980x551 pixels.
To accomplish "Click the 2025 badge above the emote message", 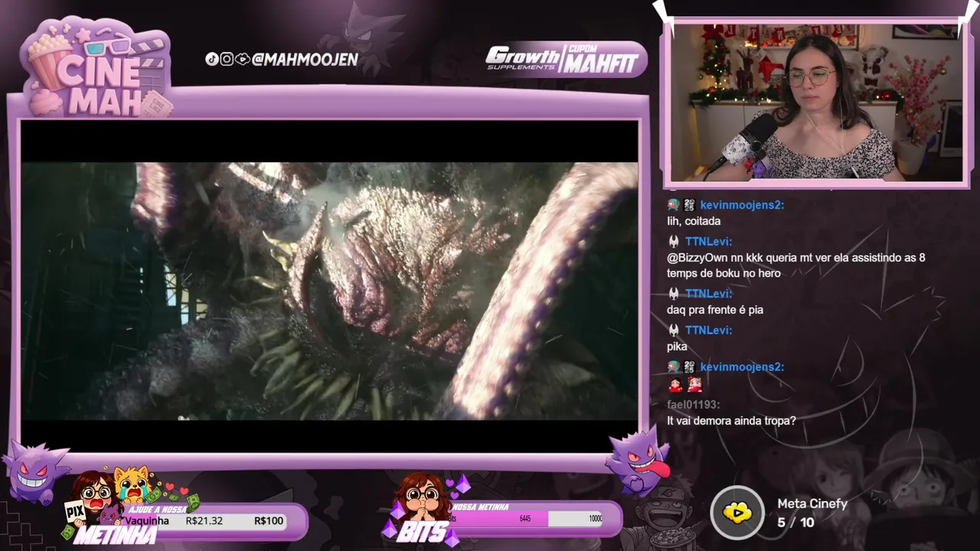I will click(x=689, y=367).
